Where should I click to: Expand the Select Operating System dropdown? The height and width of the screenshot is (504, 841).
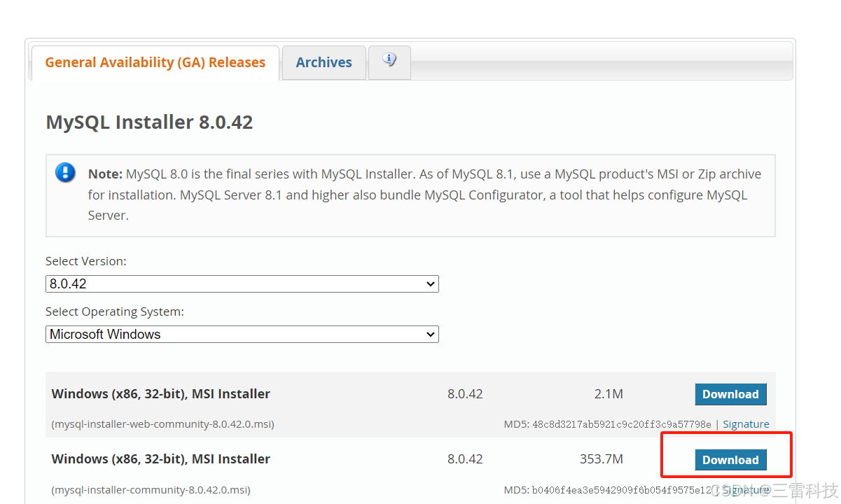[242, 334]
